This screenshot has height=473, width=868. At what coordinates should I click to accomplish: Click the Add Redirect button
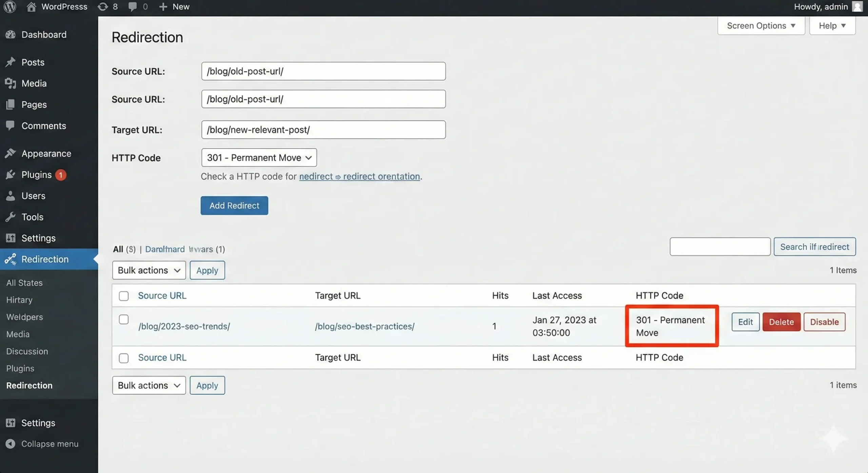[x=234, y=205]
